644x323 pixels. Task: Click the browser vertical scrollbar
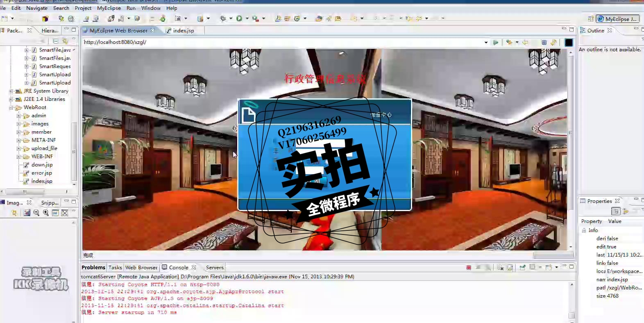tap(571, 133)
